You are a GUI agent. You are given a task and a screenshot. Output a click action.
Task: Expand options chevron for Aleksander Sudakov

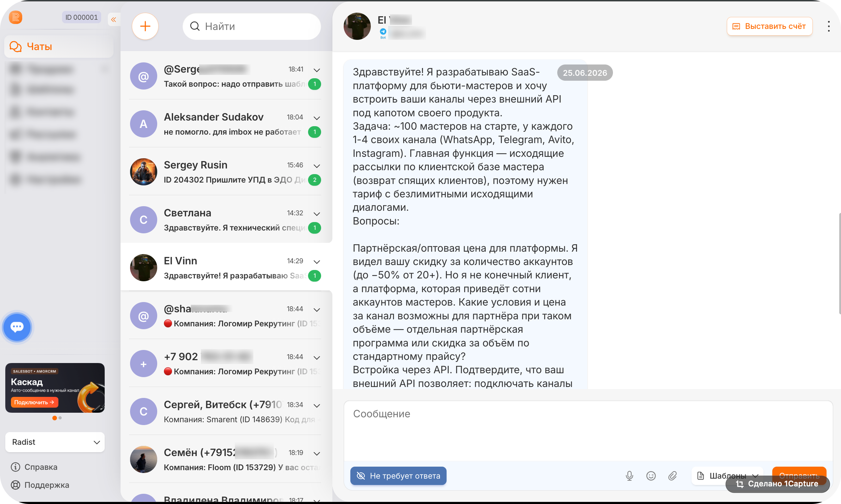317,118
